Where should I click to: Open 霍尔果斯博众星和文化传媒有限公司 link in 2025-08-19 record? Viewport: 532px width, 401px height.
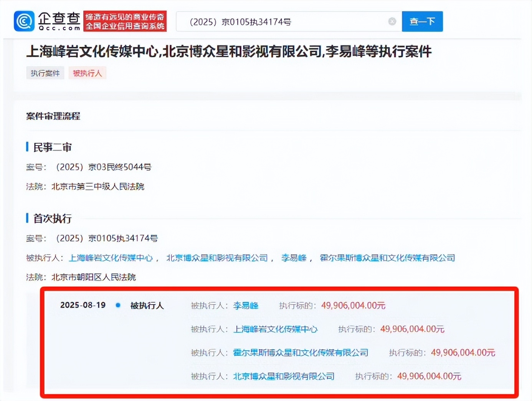[301, 353]
